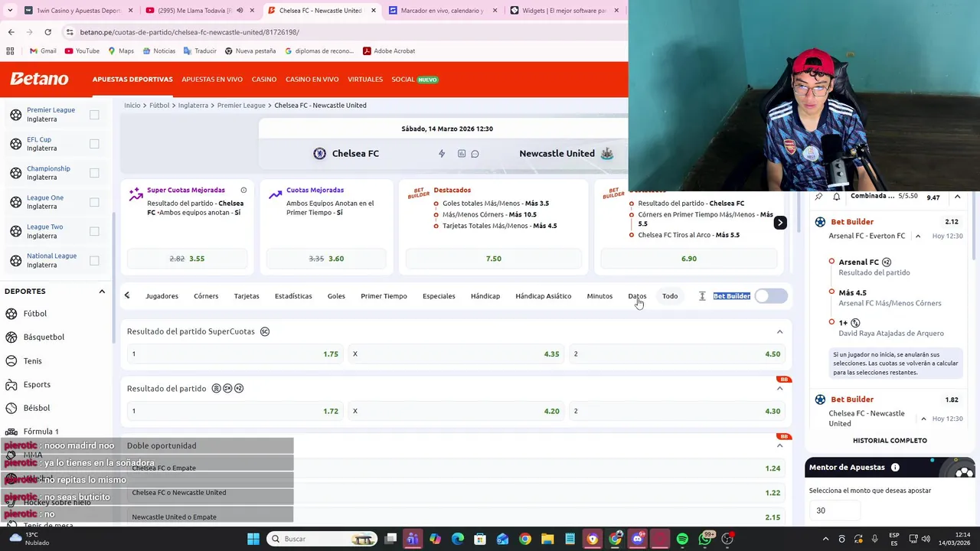Mute the YouTube tab audio icon
This screenshot has width=980, height=551.
[240, 11]
